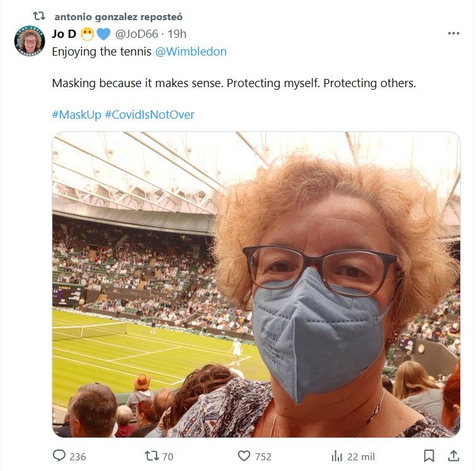
Task: Open the three-dot more options menu
Action: (453, 33)
